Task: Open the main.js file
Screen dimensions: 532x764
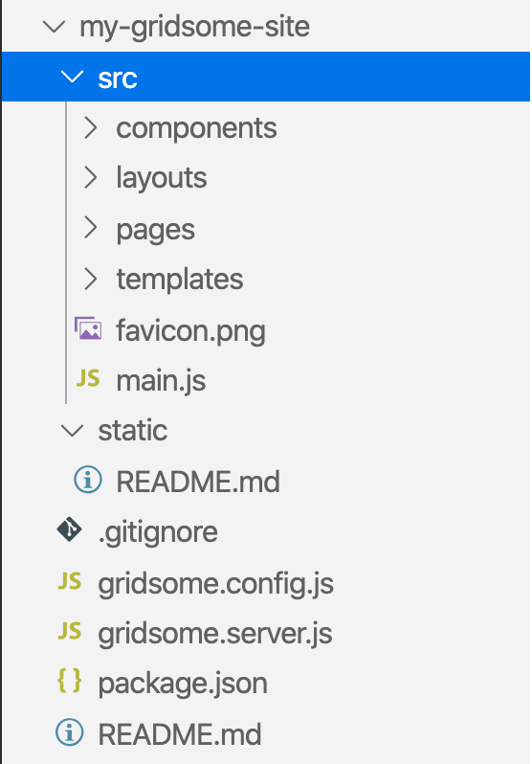Action: click(161, 380)
